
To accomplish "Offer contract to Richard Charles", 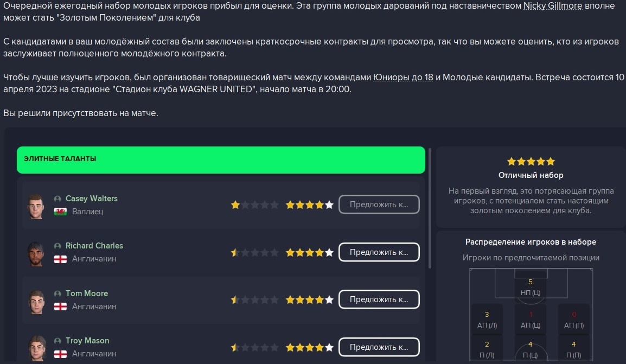I will pyautogui.click(x=379, y=252).
